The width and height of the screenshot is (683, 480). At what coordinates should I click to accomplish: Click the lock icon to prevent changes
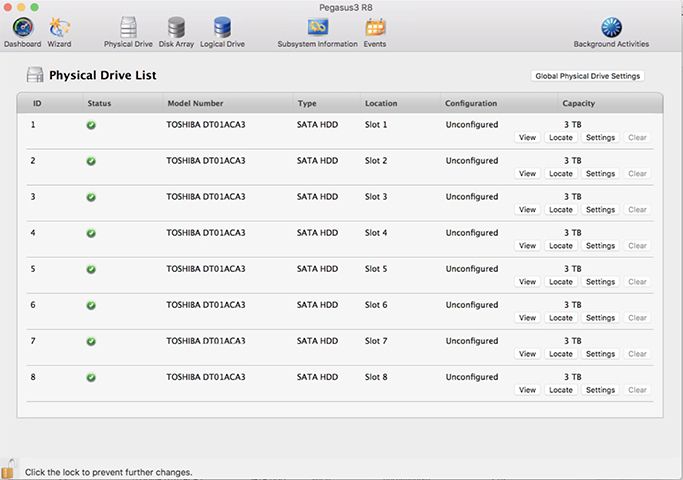click(9, 469)
